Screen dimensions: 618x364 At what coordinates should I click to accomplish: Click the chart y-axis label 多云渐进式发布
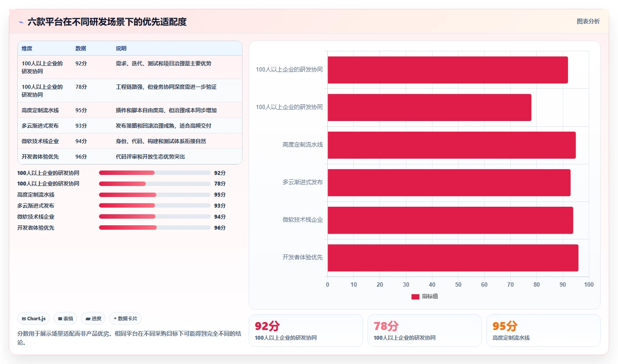(x=303, y=182)
